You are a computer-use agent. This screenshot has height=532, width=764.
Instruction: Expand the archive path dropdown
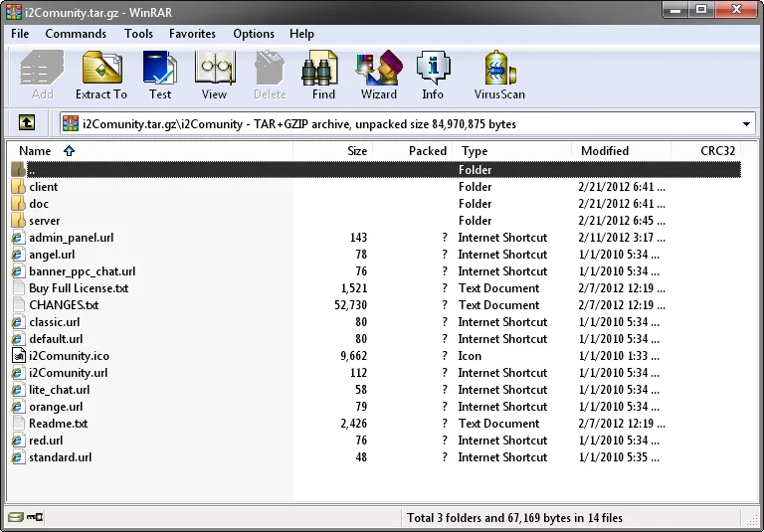746,124
